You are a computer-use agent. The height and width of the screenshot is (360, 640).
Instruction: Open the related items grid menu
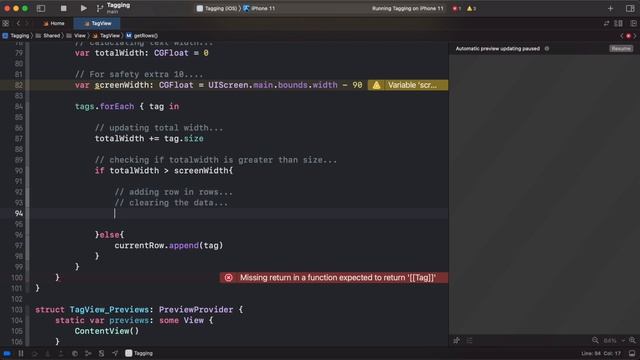click(6, 23)
